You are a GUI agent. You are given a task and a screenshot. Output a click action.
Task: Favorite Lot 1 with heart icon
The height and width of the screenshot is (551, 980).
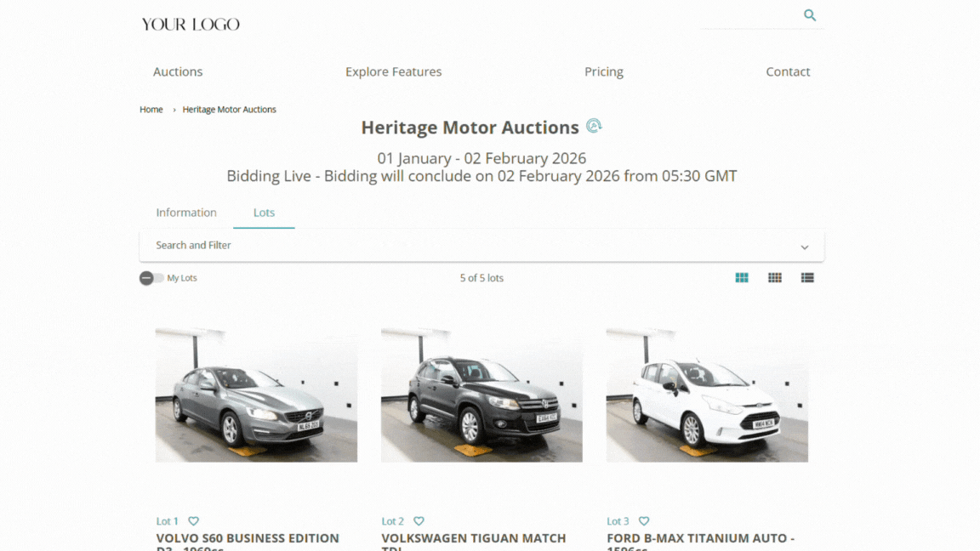(x=193, y=521)
